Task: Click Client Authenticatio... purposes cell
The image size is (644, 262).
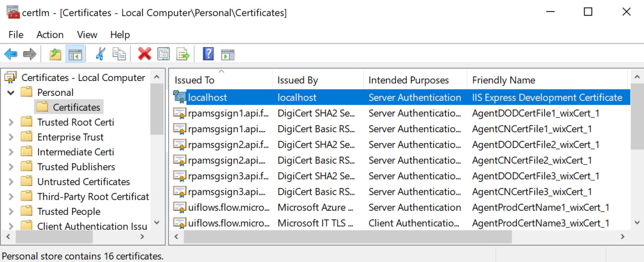Action: pyautogui.click(x=414, y=223)
